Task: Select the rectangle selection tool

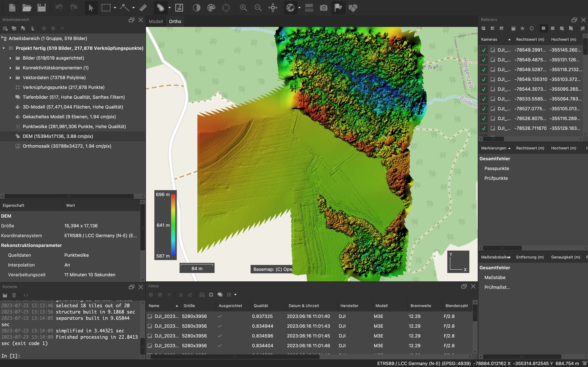Action: [x=106, y=8]
